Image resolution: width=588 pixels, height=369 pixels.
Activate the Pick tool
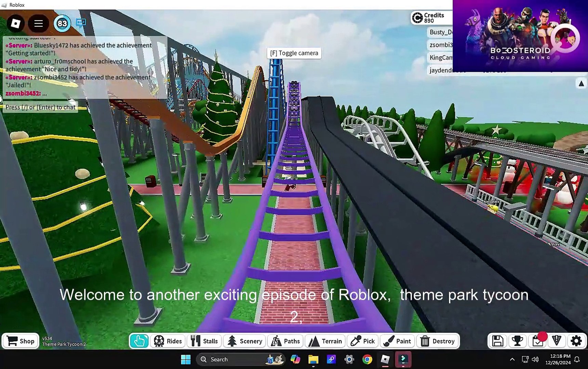tap(362, 341)
